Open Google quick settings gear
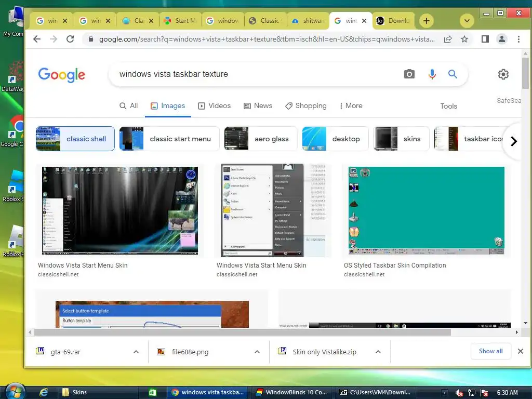 [x=503, y=74]
